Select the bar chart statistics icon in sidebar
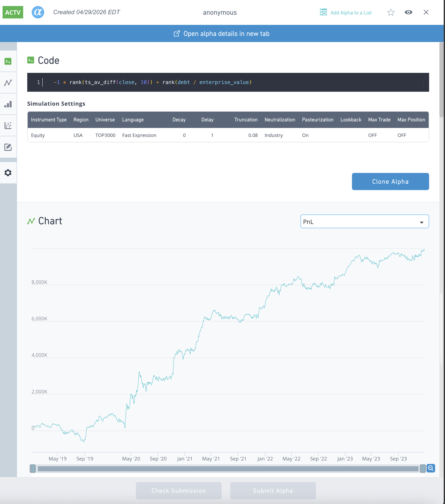The image size is (445, 504). point(8,104)
